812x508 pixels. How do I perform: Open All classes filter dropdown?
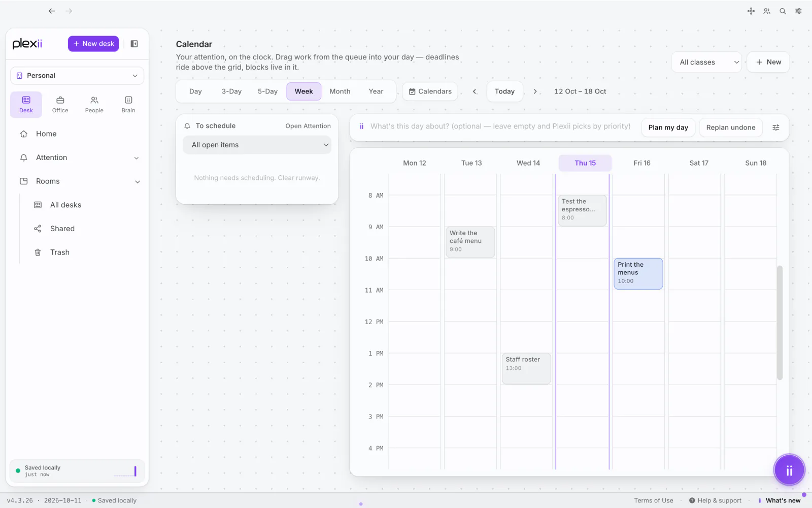pos(706,62)
